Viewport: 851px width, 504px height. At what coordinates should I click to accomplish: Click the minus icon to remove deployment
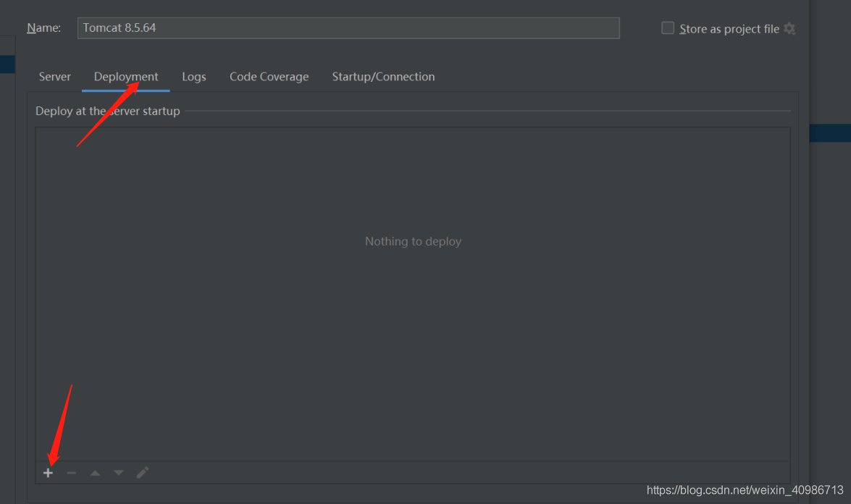pyautogui.click(x=71, y=473)
